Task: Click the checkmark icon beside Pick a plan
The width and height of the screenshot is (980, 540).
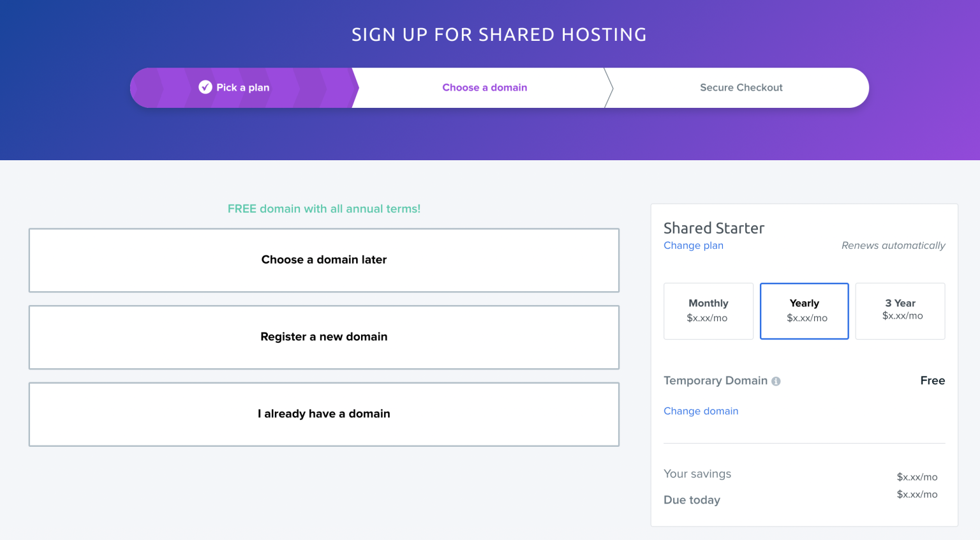Action: tap(205, 87)
